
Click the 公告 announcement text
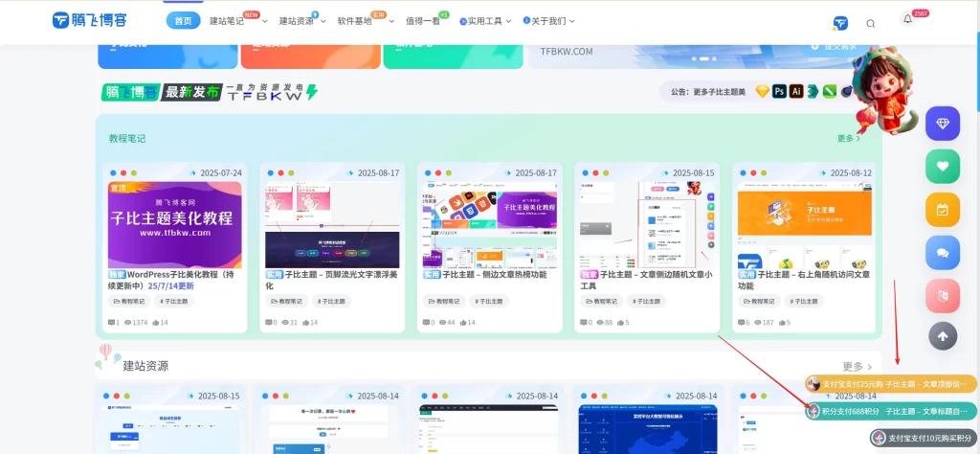tap(708, 92)
